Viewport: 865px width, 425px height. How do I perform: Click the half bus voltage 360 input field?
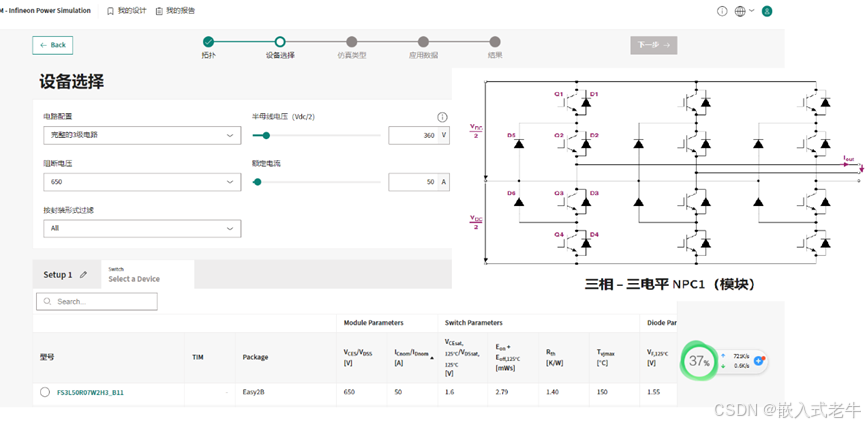coord(414,135)
